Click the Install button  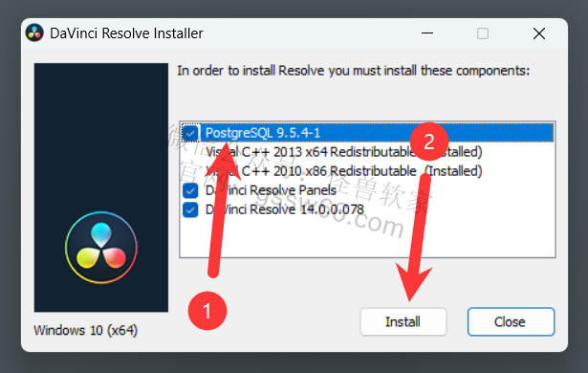403,321
